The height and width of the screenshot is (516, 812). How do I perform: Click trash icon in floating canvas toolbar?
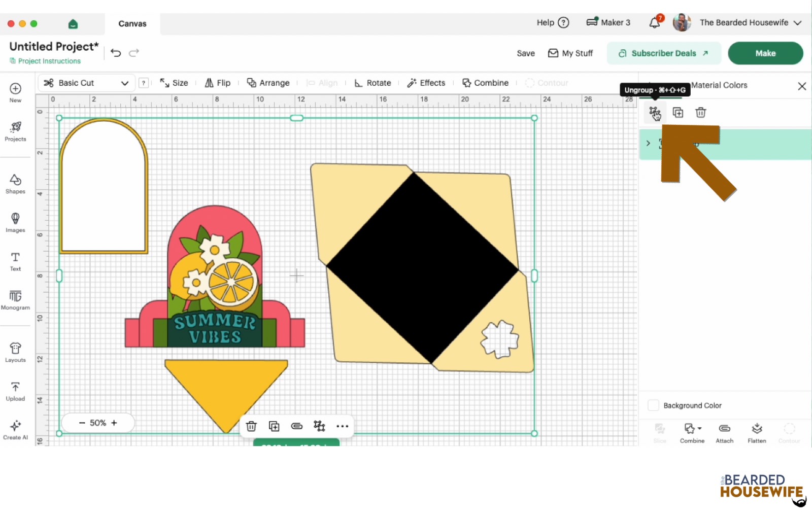251,426
